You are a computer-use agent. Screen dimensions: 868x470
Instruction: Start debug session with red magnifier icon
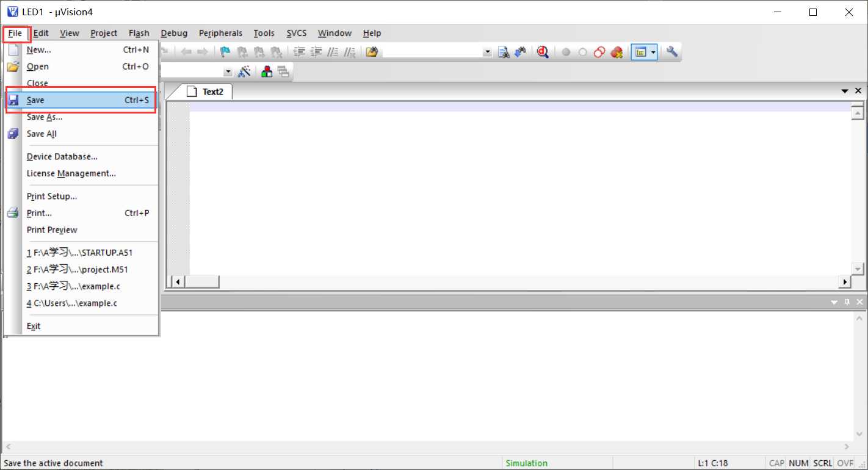point(543,52)
